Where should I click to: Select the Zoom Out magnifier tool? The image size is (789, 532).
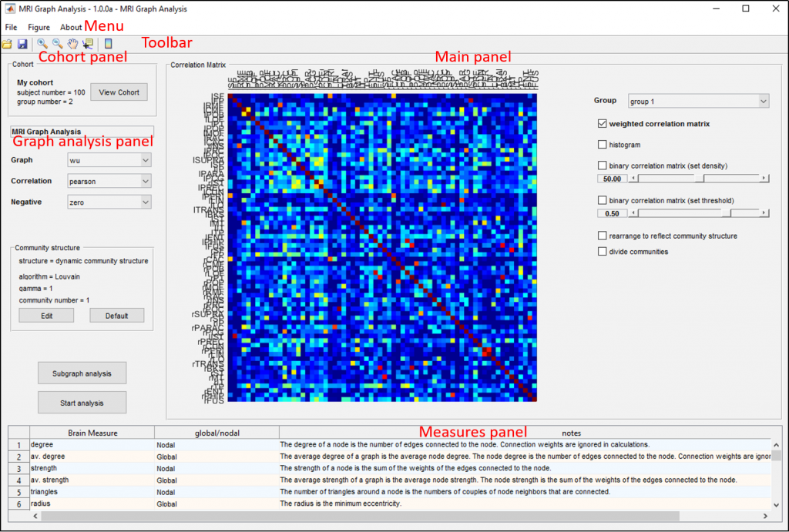(57, 44)
